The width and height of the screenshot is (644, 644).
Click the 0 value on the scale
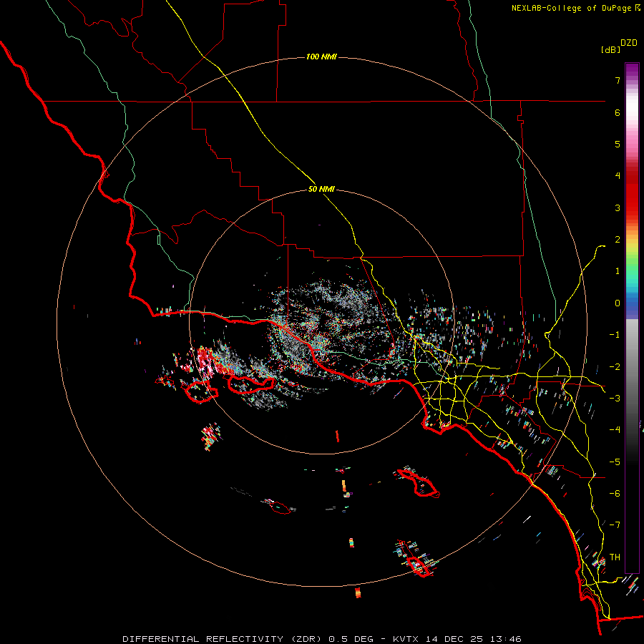click(618, 303)
